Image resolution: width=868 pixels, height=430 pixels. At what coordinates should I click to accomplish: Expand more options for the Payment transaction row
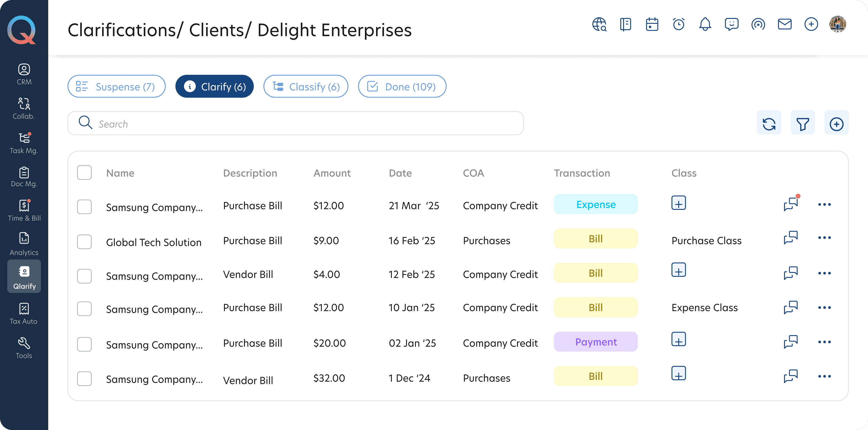point(824,342)
